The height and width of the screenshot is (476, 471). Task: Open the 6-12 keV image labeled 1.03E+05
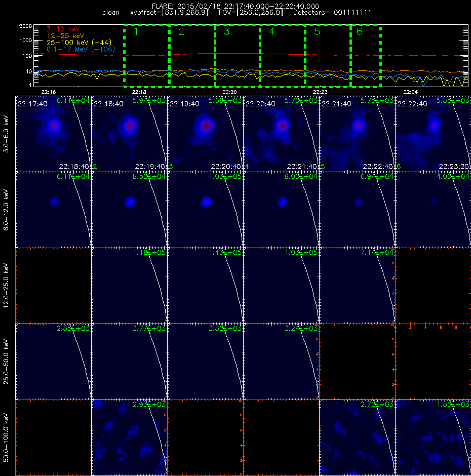tap(205, 210)
